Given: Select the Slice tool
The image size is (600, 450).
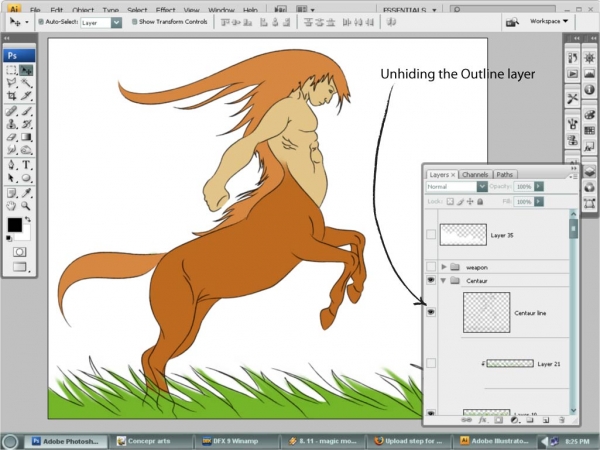Looking at the screenshot, I should pos(26,95).
